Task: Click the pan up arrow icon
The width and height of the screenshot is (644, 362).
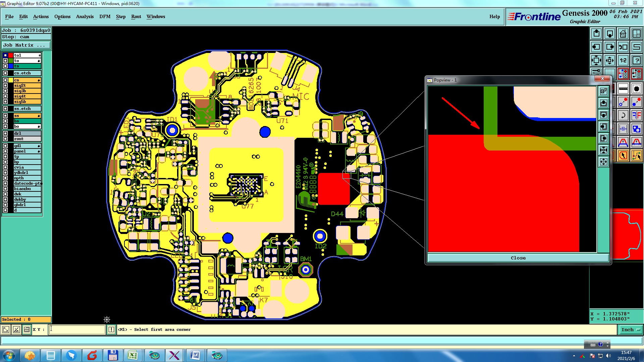Action: click(x=596, y=34)
